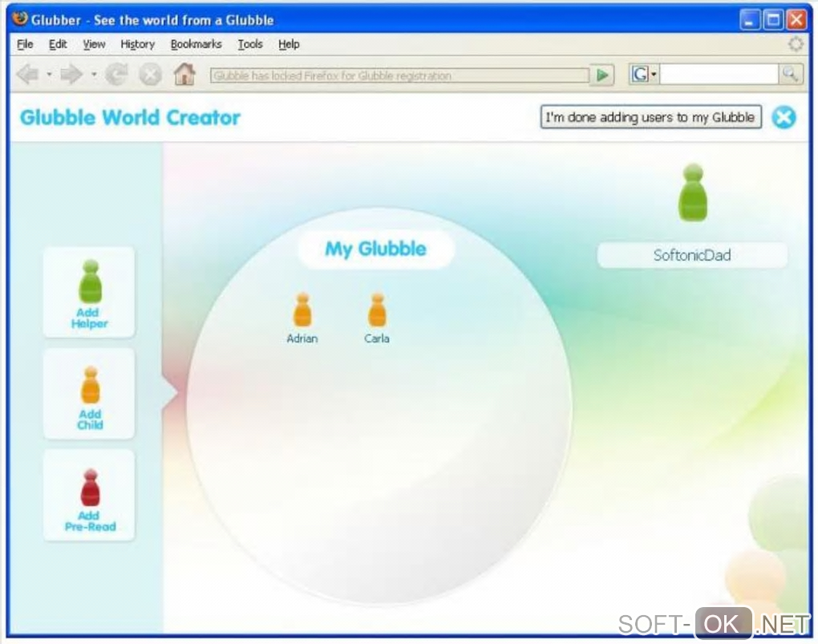818x644 pixels.
Task: Open the Edit menu
Action: 58,44
